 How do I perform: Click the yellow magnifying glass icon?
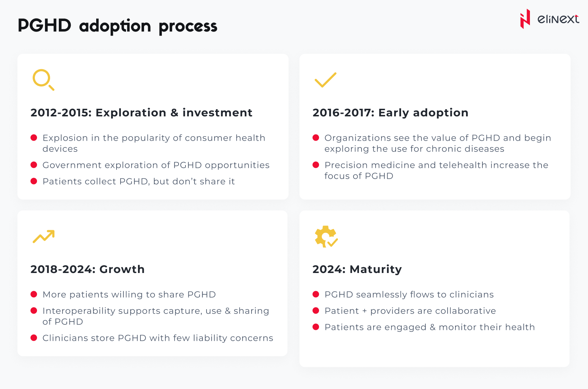43,79
